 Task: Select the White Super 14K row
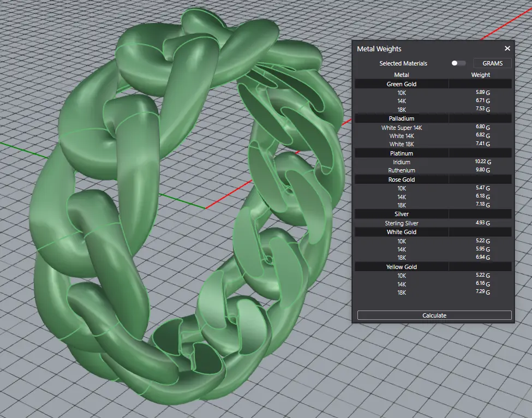[402, 128]
